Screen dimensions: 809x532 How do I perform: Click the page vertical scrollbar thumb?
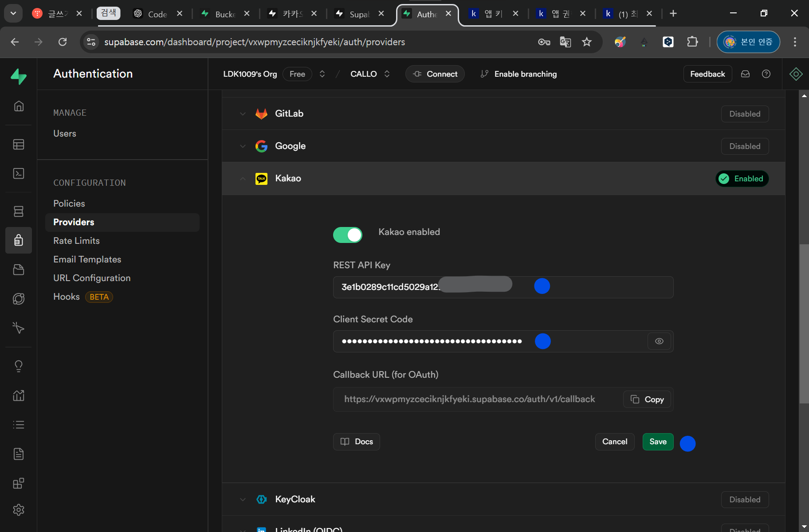(x=804, y=324)
